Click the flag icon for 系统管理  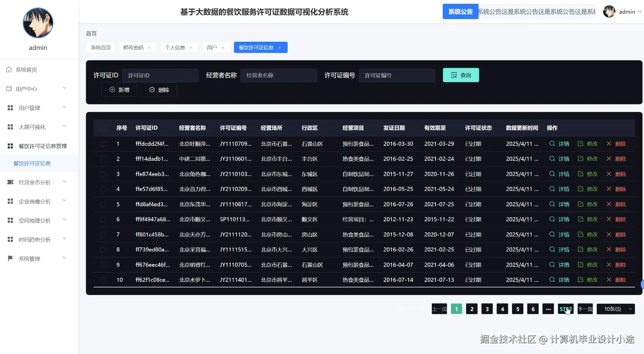(x=11, y=259)
